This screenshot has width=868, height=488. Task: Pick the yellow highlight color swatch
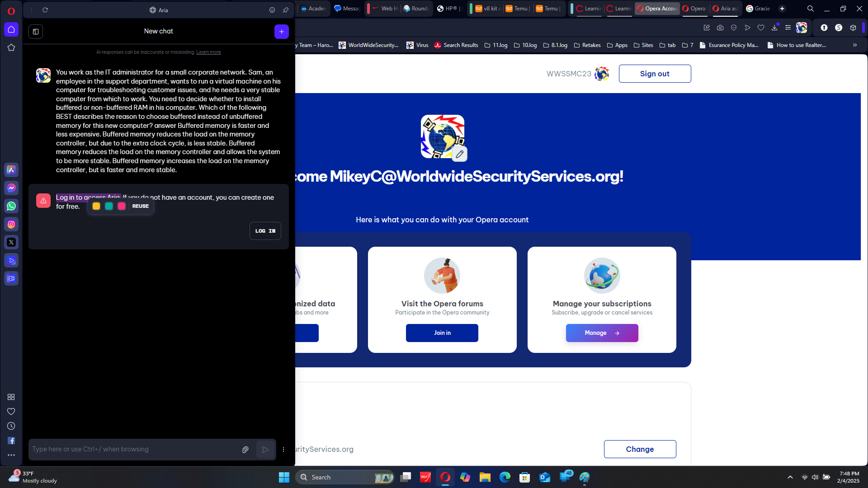click(x=96, y=206)
